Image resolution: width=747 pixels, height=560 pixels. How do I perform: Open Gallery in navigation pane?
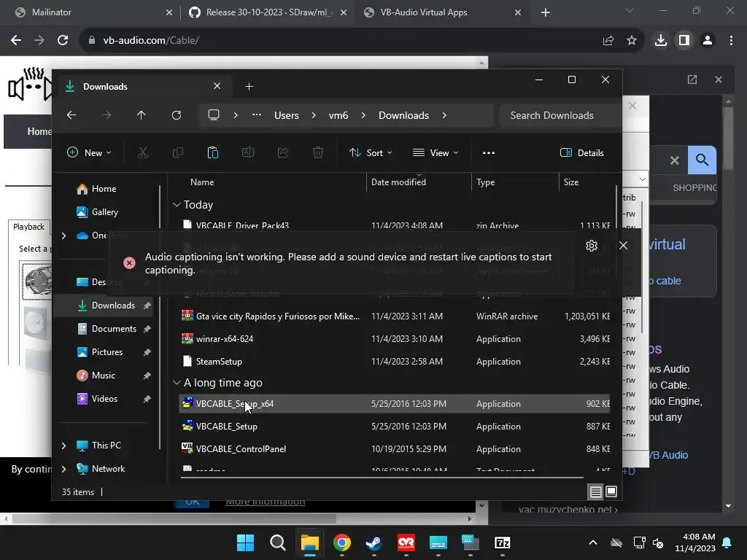tap(105, 212)
